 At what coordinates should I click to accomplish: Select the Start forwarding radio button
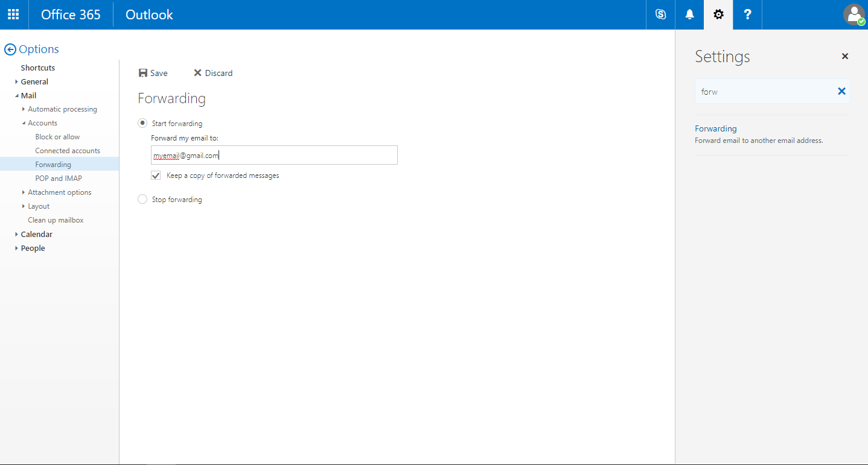click(142, 123)
